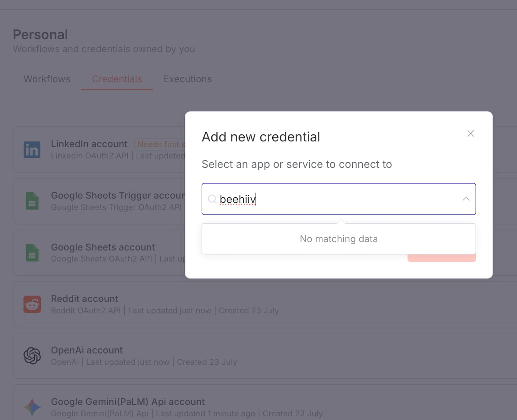Close the Add new credential dialog

(471, 133)
